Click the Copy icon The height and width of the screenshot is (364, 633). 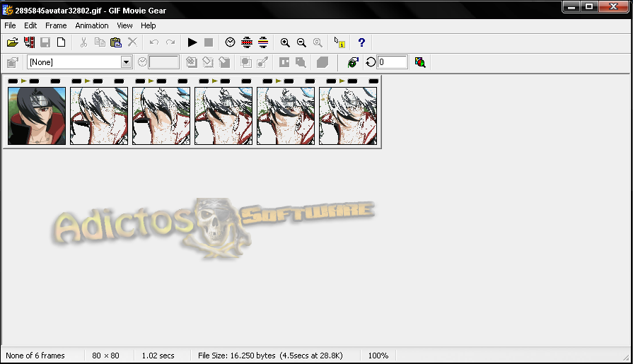click(100, 42)
